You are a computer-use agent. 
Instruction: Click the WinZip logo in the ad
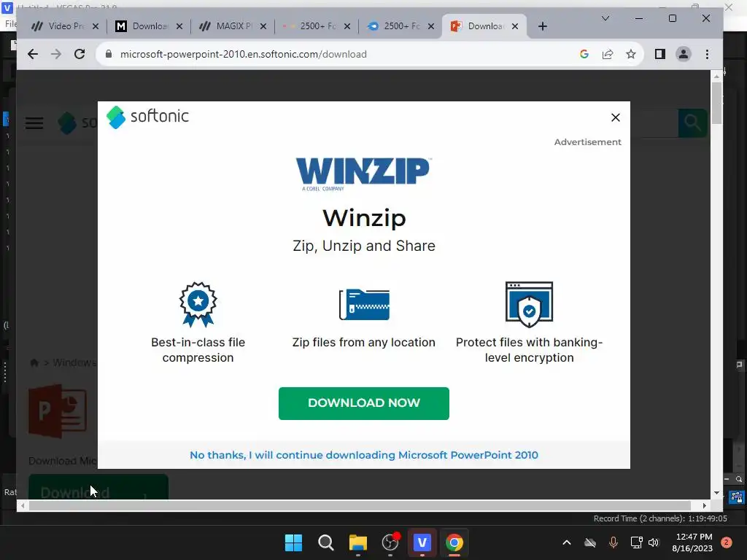pyautogui.click(x=363, y=174)
